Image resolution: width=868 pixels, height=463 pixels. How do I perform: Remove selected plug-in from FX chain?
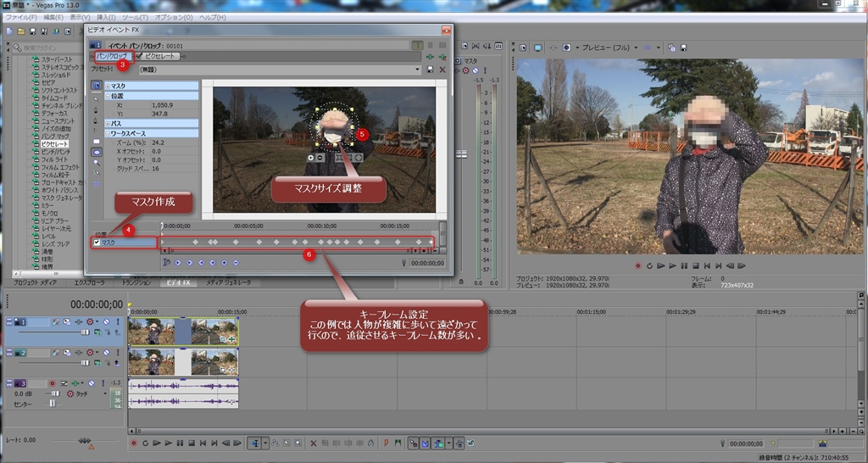click(x=442, y=57)
